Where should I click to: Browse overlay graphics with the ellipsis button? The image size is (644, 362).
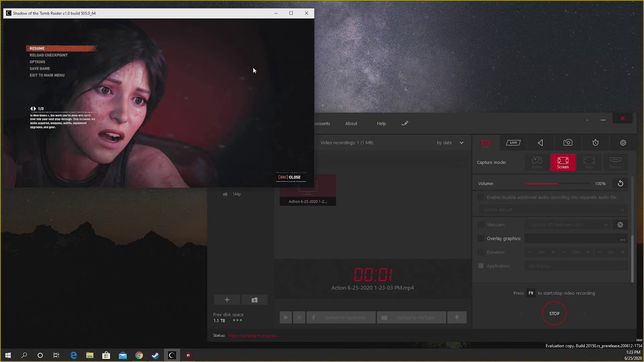622,239
